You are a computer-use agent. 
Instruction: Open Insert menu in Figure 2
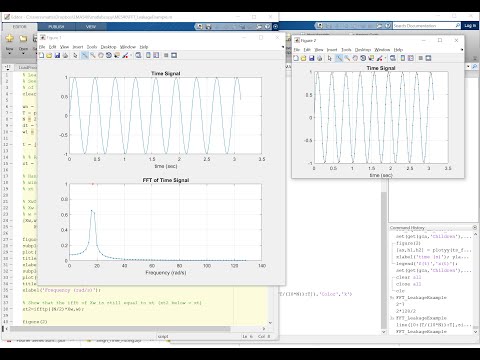[332, 50]
